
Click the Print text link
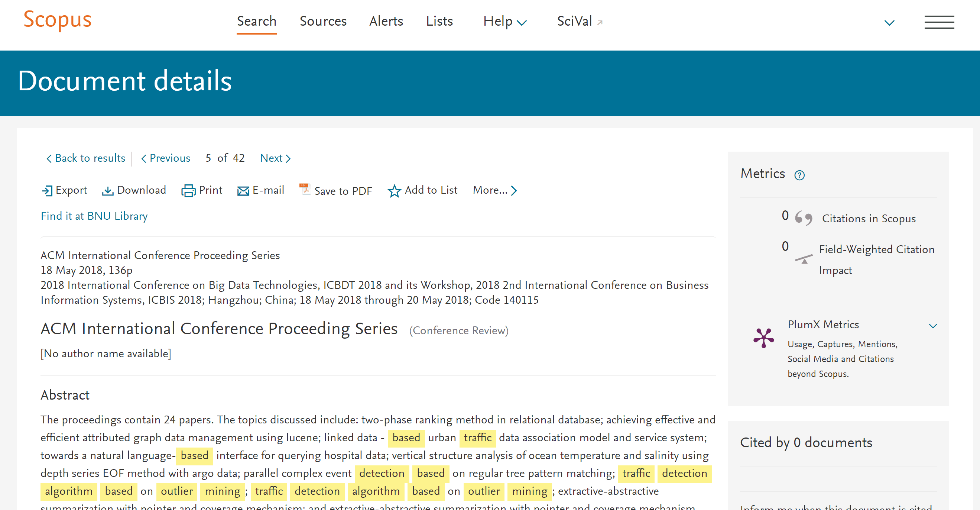[210, 190]
